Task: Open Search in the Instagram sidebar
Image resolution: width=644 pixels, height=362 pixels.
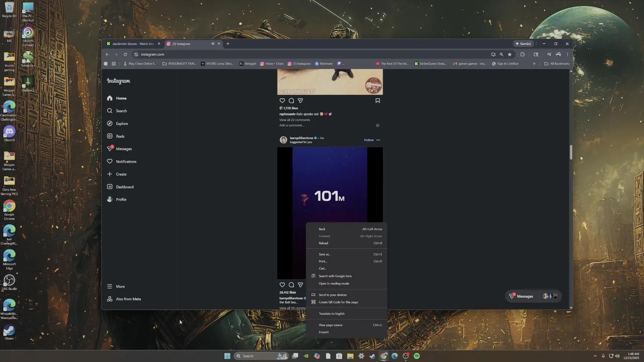Action: [x=117, y=111]
